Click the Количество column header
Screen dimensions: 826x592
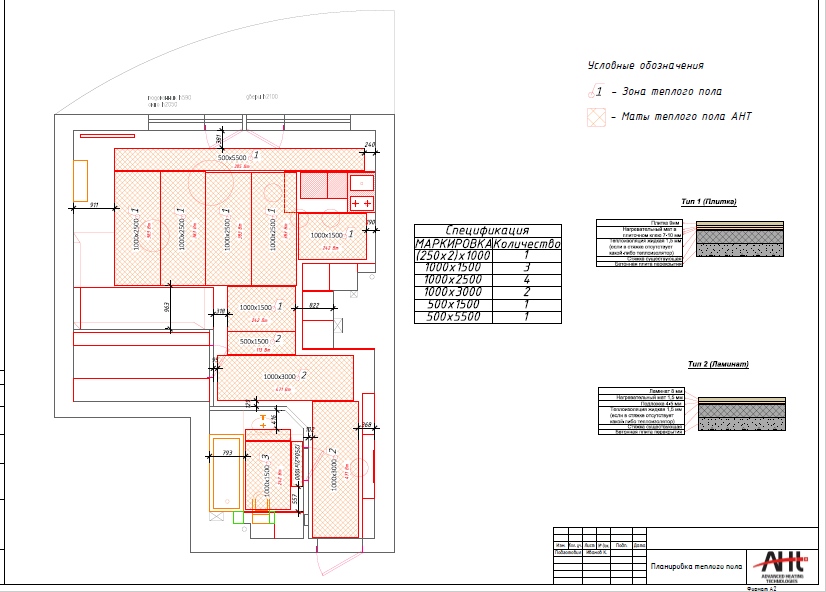coord(527,243)
